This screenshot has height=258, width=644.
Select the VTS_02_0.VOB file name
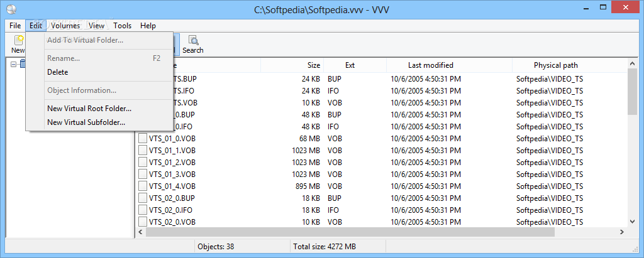click(172, 222)
